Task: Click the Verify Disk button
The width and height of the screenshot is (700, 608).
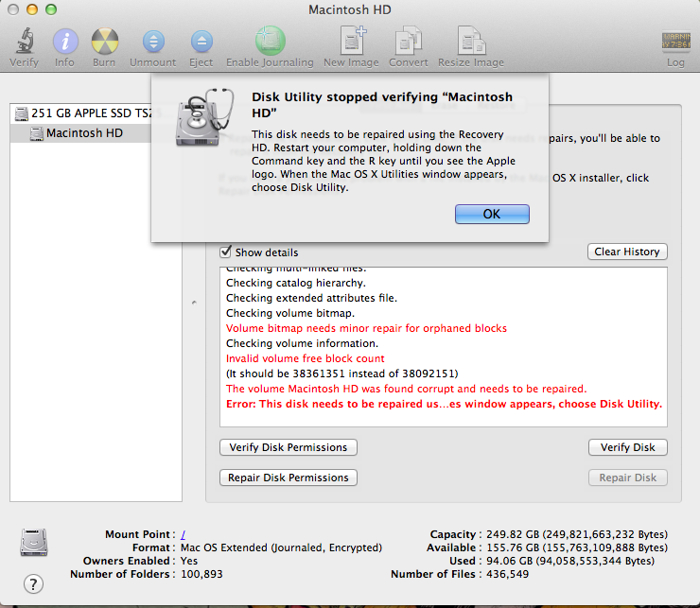Action: click(x=628, y=447)
